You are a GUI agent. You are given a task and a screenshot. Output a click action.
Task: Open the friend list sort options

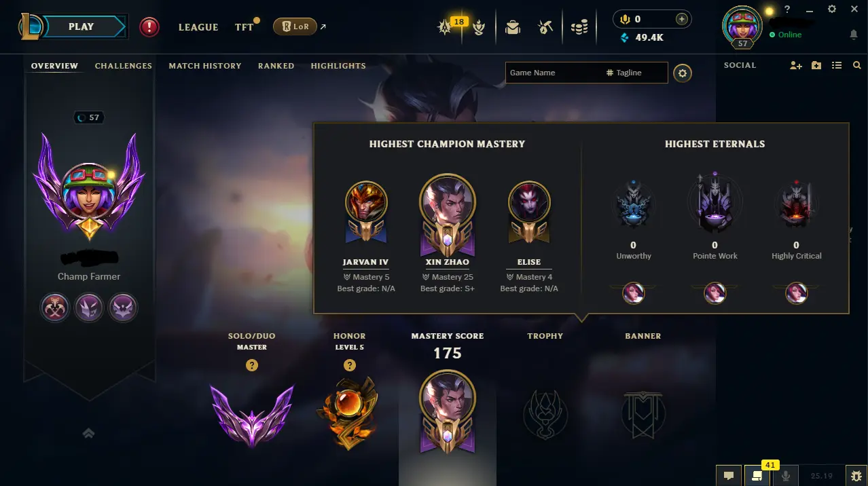(x=837, y=65)
